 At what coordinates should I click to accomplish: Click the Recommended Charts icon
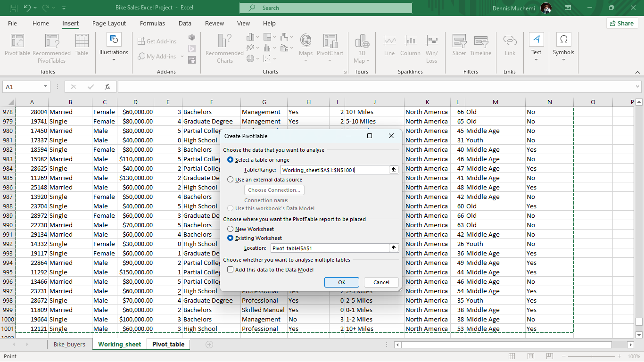coord(225,41)
